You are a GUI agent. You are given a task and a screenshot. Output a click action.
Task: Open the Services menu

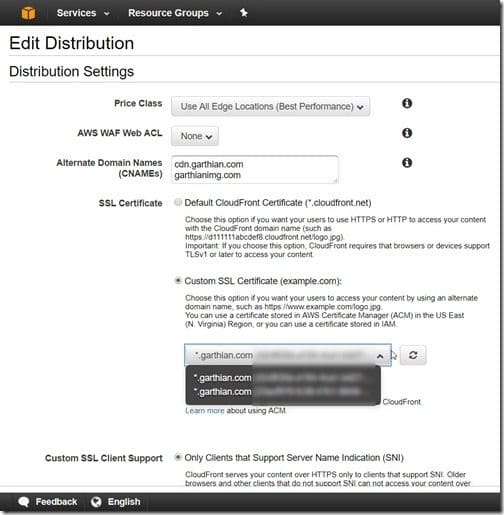click(83, 13)
